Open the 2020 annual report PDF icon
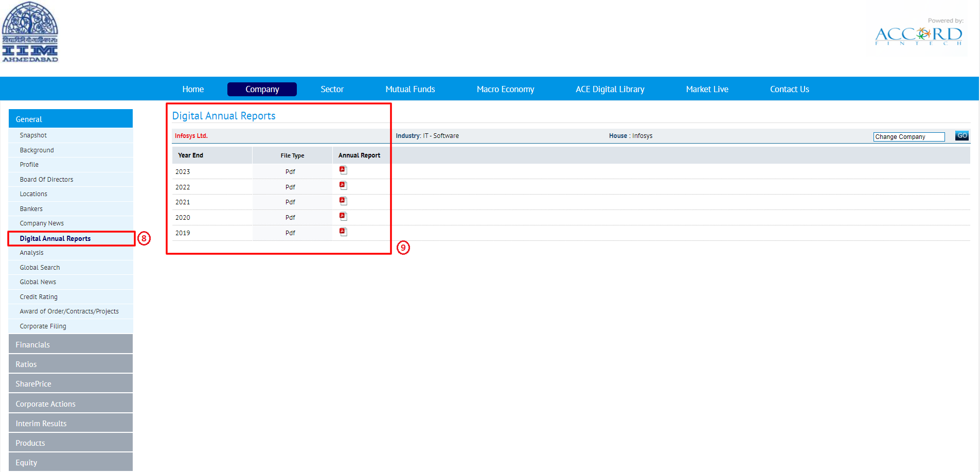Viewport: 980px width, 472px height. pos(343,217)
